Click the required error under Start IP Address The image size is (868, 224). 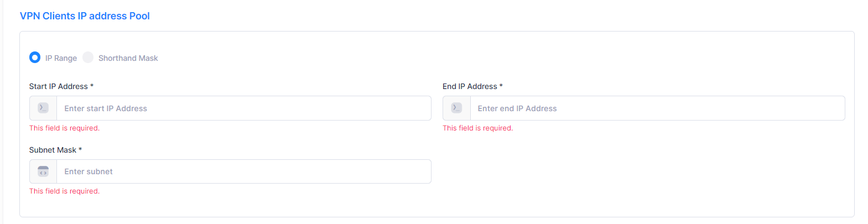click(64, 128)
